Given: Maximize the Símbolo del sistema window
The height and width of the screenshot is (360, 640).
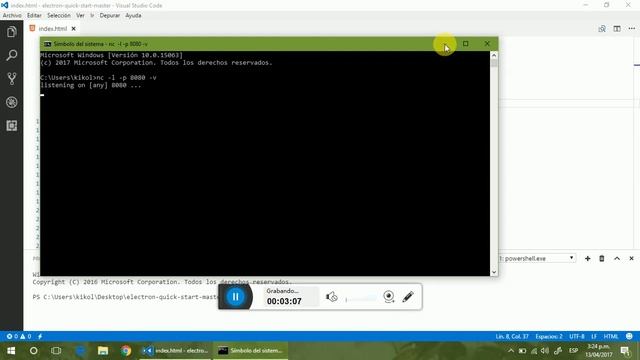Looking at the screenshot, I should 466,44.
